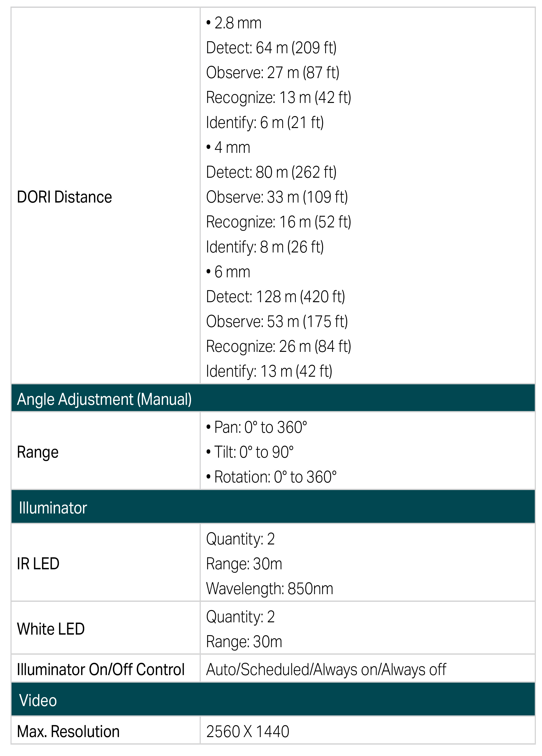Click the Rotation: 0° to 360° line
The height and width of the screenshot is (756, 542).
[271, 477]
